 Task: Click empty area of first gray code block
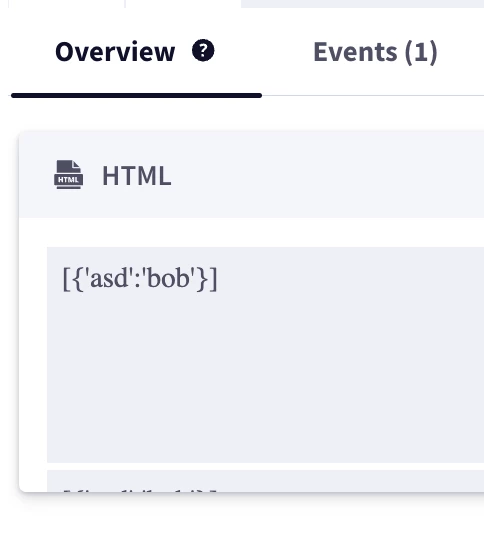point(265,376)
